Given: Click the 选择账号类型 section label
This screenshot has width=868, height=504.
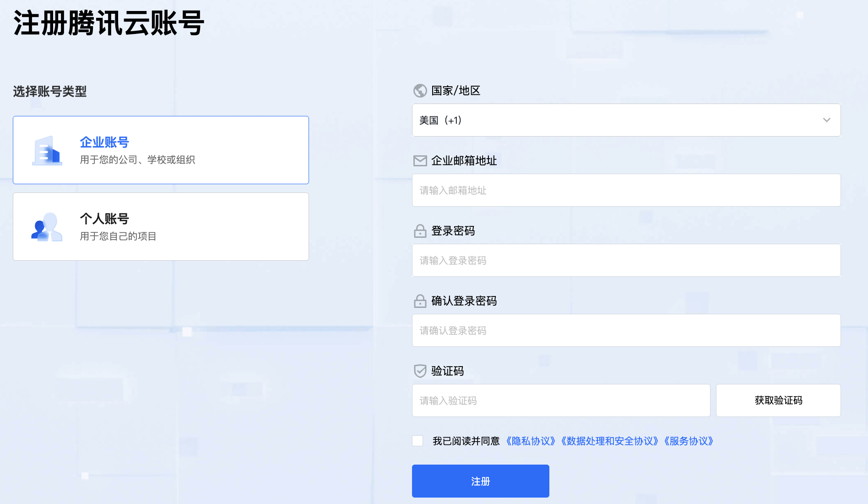Looking at the screenshot, I should point(50,92).
